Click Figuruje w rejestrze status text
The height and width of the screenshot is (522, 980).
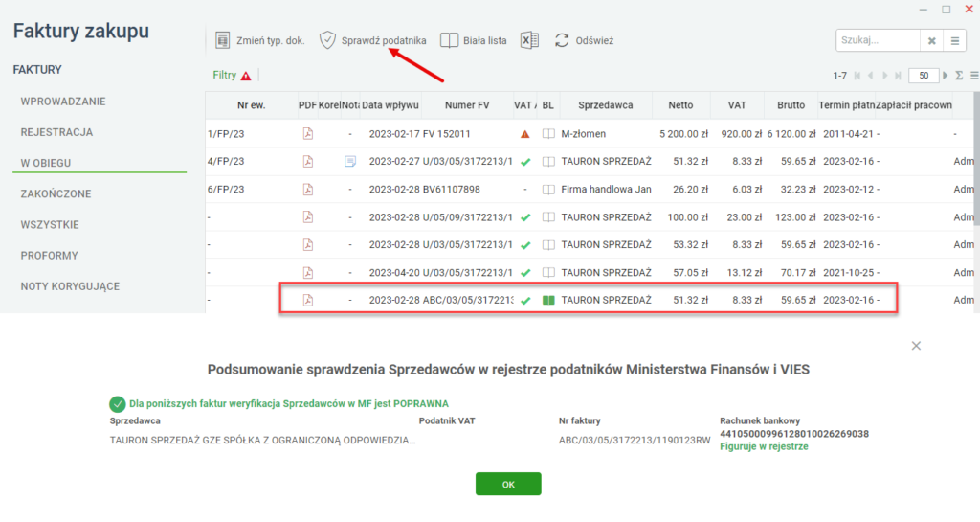[x=764, y=446]
